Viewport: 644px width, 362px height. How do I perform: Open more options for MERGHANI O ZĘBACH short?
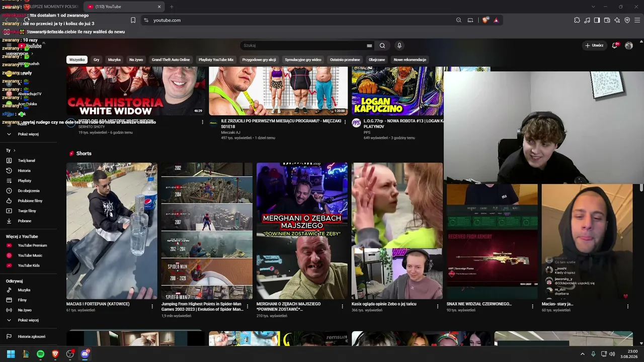343,306
